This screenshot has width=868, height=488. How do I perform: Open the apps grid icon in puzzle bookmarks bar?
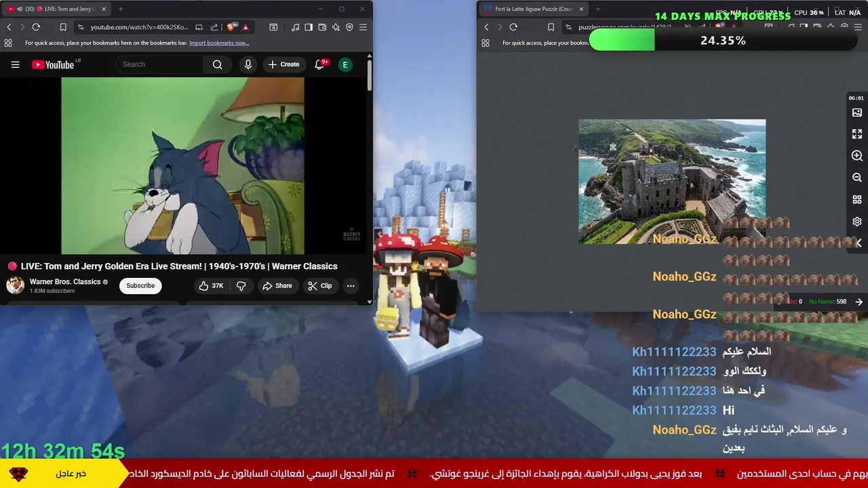[x=486, y=43]
